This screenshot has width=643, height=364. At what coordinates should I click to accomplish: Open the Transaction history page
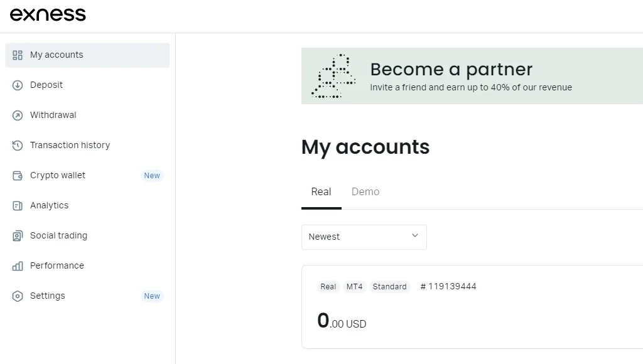pos(70,146)
